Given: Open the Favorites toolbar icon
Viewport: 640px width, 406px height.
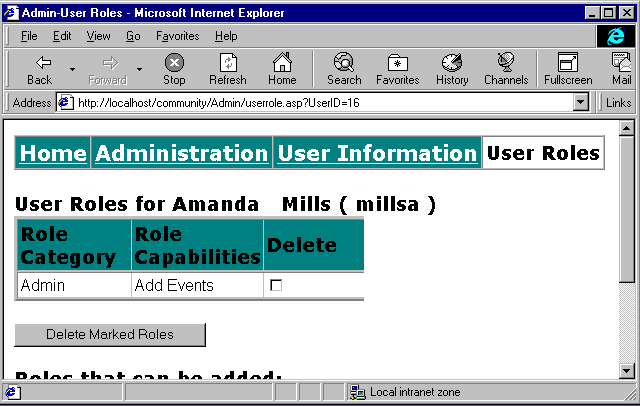Looking at the screenshot, I should (397, 68).
